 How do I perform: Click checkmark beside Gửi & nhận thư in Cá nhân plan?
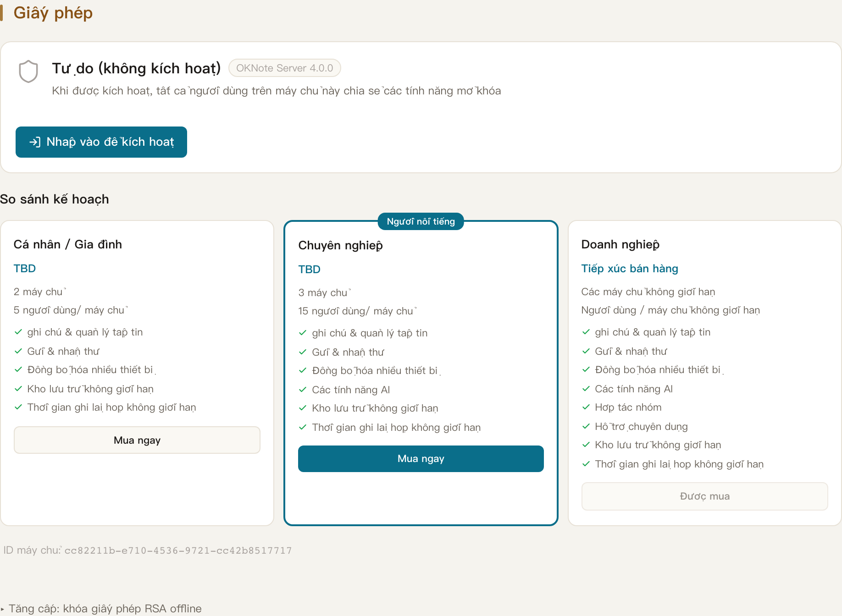pyautogui.click(x=18, y=351)
